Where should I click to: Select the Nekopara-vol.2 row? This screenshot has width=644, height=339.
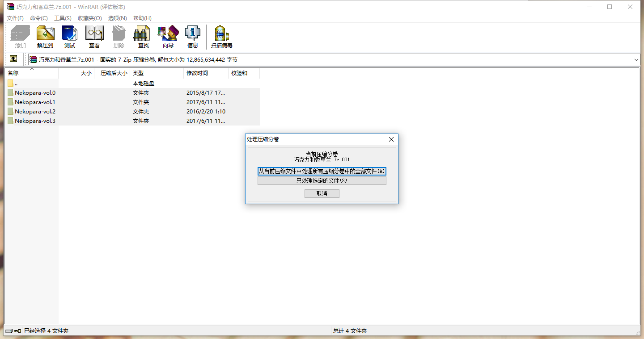coord(132,112)
